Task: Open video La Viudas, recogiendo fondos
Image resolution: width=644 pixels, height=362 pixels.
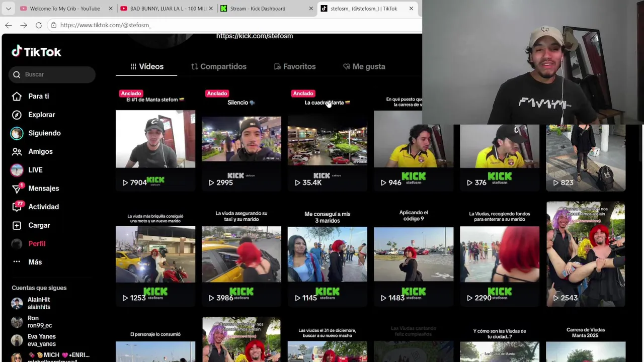Action: (x=500, y=254)
